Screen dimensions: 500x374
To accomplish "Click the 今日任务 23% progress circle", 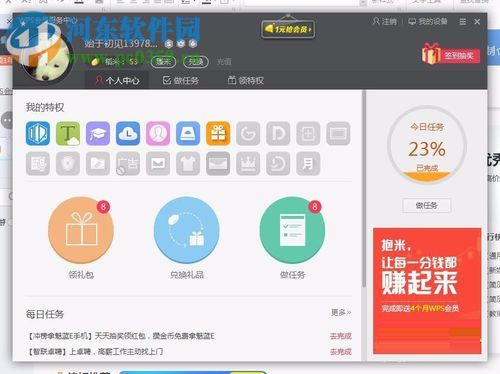I will 427,145.
